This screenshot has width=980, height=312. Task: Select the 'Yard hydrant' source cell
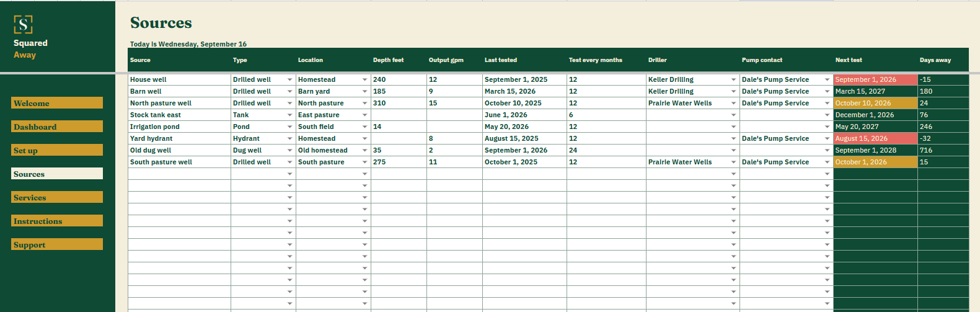(179, 138)
